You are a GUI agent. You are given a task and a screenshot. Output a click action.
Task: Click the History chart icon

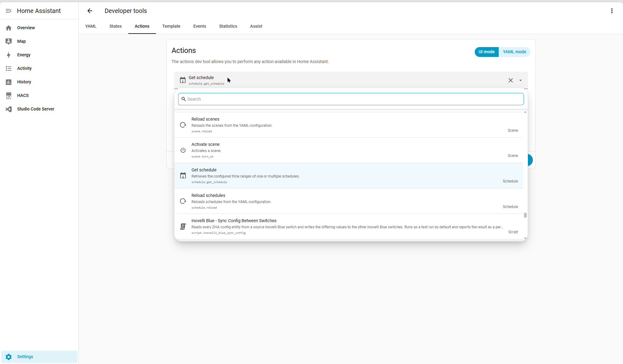pos(9,82)
